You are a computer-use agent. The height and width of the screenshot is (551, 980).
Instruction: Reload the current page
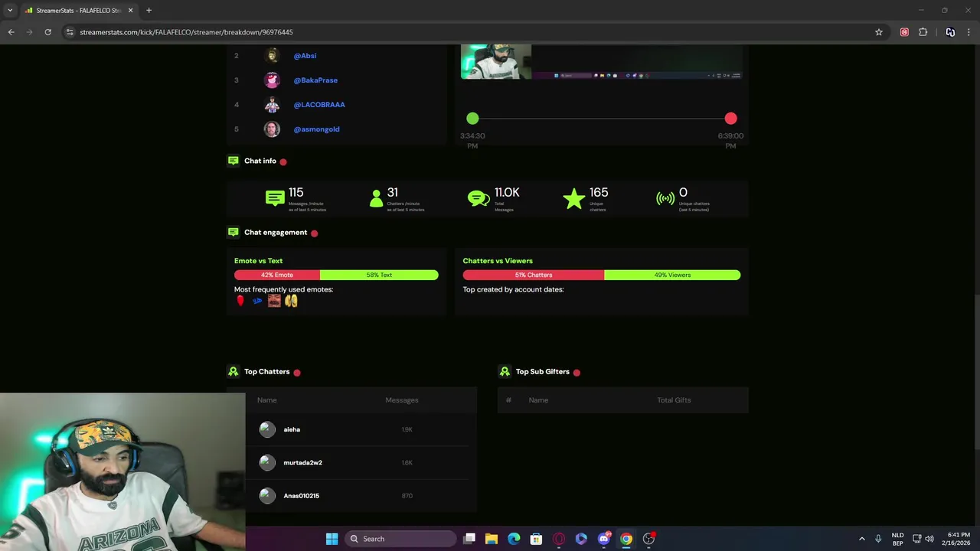click(47, 32)
